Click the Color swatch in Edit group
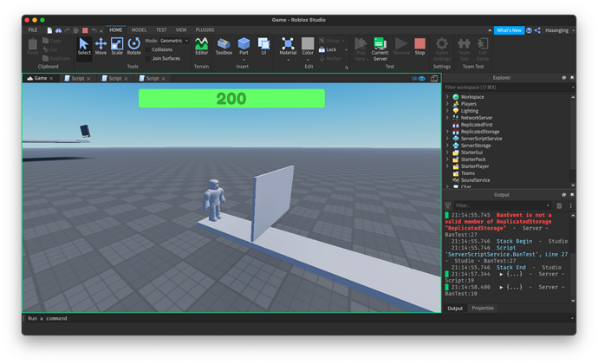598x364 pixels. [308, 43]
